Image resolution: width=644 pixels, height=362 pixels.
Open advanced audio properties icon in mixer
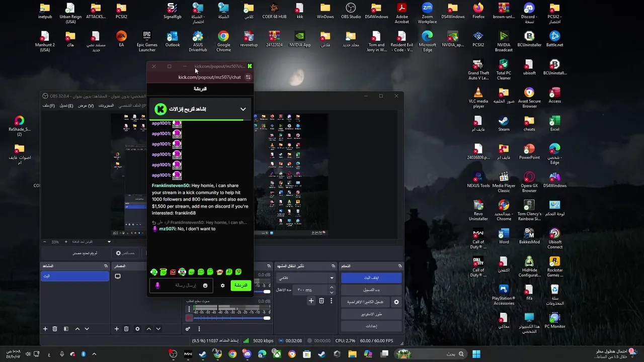click(188, 329)
